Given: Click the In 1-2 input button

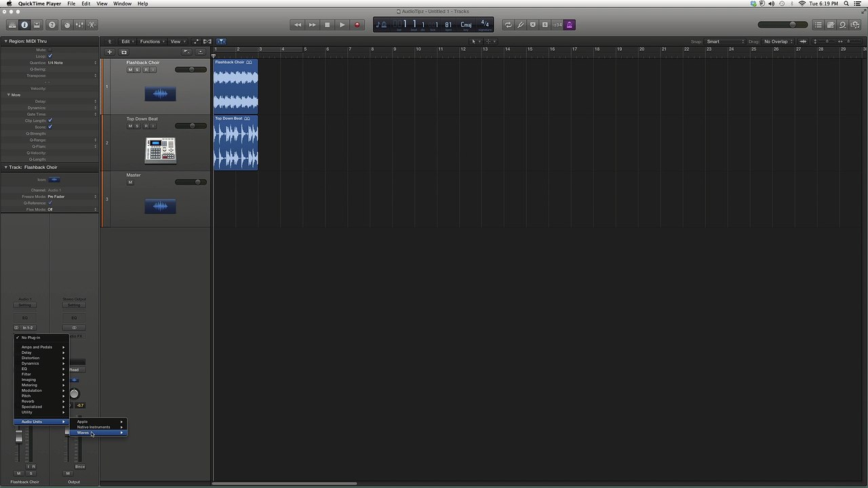Looking at the screenshot, I should [x=28, y=327].
